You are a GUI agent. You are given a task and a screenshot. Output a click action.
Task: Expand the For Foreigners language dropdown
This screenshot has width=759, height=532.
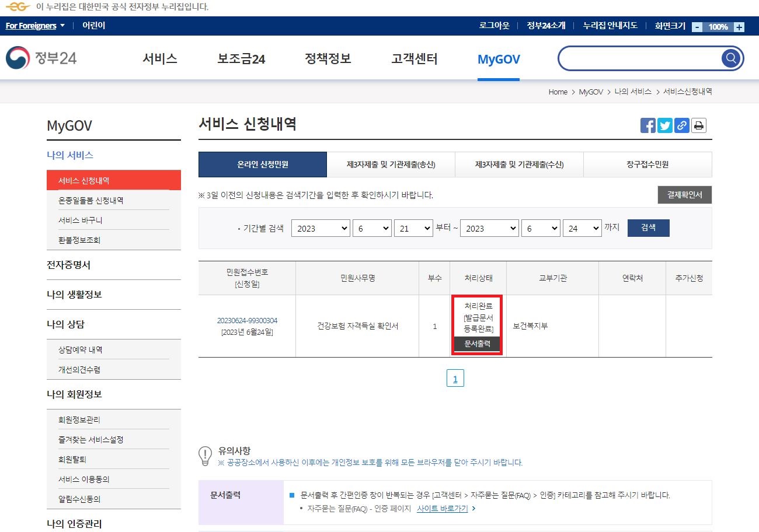coord(32,26)
